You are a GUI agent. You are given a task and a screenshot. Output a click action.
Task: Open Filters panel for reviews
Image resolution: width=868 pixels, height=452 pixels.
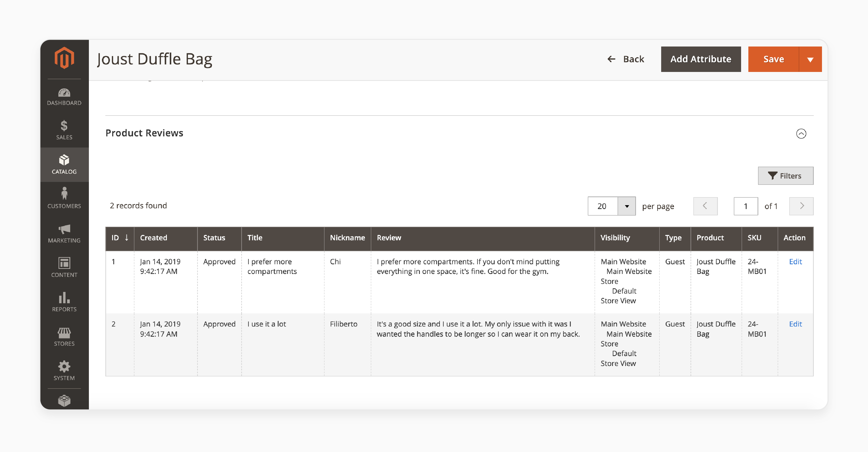point(785,176)
